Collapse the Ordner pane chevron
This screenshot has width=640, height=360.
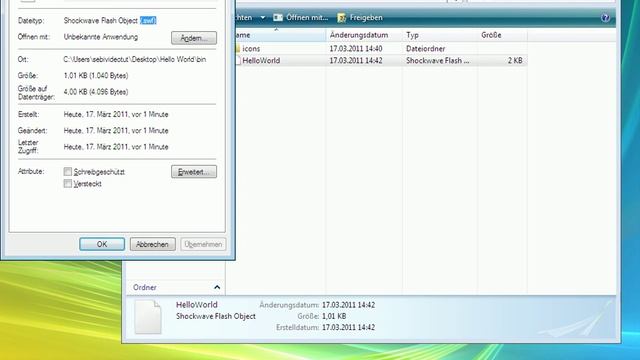[x=217, y=287]
